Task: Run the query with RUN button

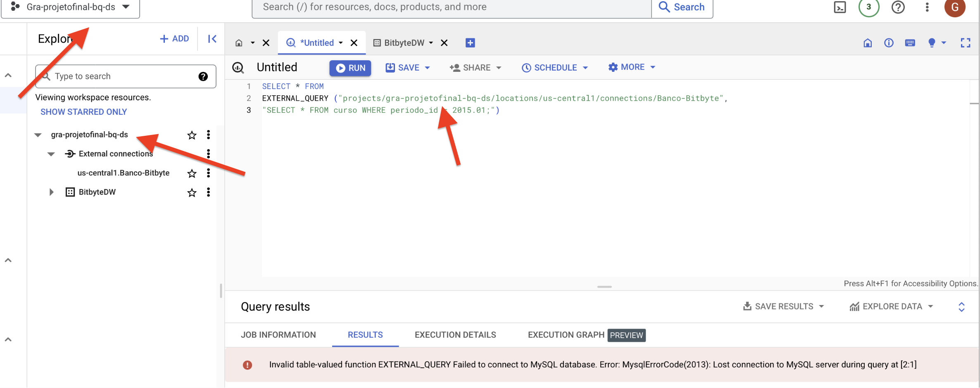Action: 350,68
